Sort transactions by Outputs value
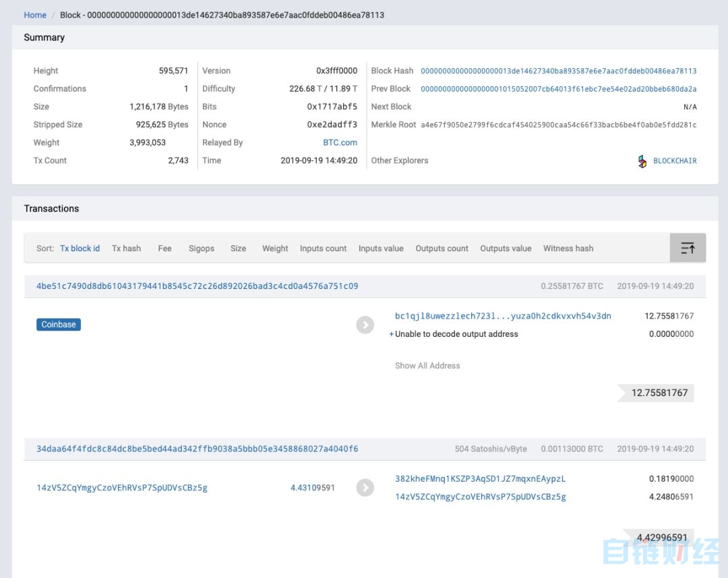The image size is (728, 578). pyautogui.click(x=506, y=248)
